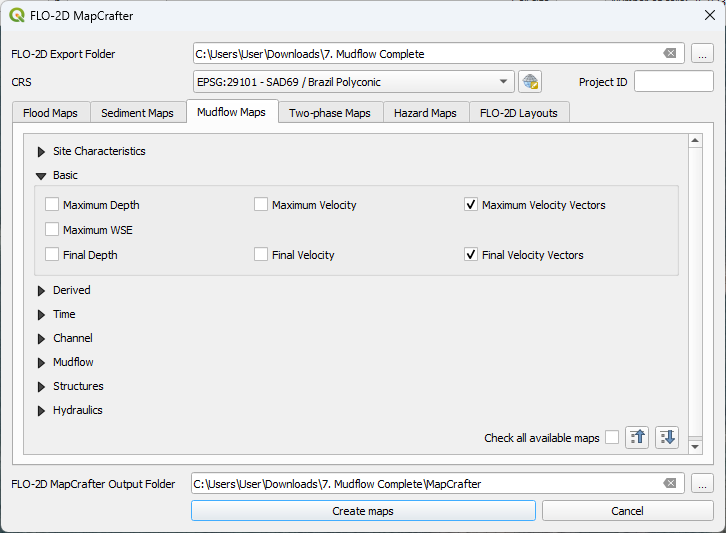This screenshot has height=533, width=726.
Task: Click the collapse all groups icon
Action: pos(637,437)
